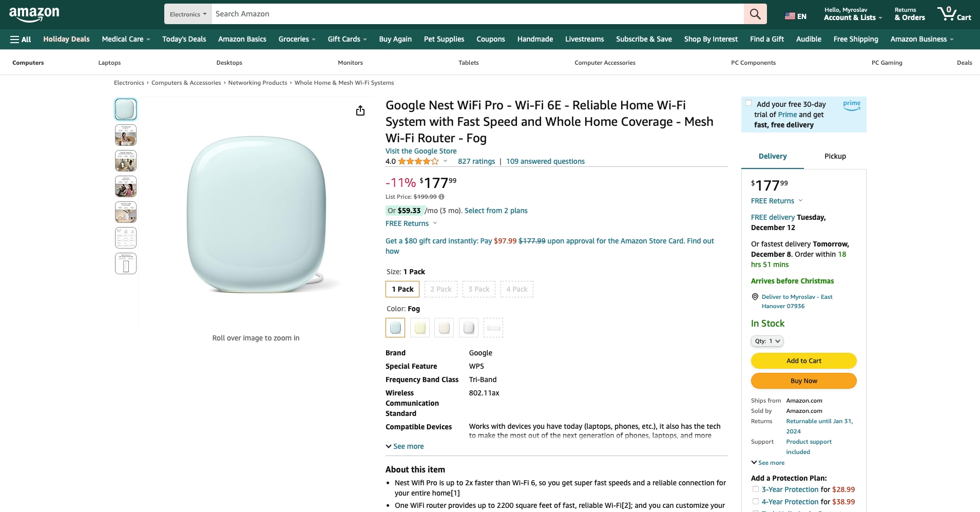Visit the Google Store link

pyautogui.click(x=421, y=151)
